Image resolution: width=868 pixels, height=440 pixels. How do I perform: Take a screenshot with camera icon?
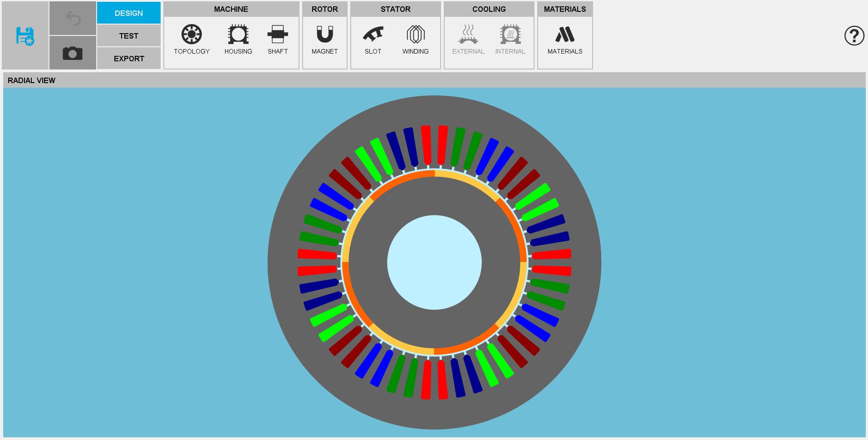pyautogui.click(x=73, y=53)
